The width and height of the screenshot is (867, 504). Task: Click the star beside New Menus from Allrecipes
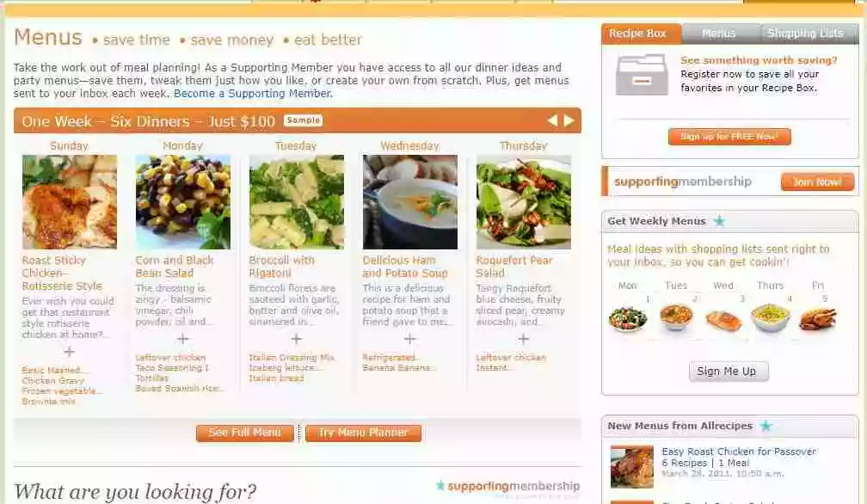(x=766, y=426)
